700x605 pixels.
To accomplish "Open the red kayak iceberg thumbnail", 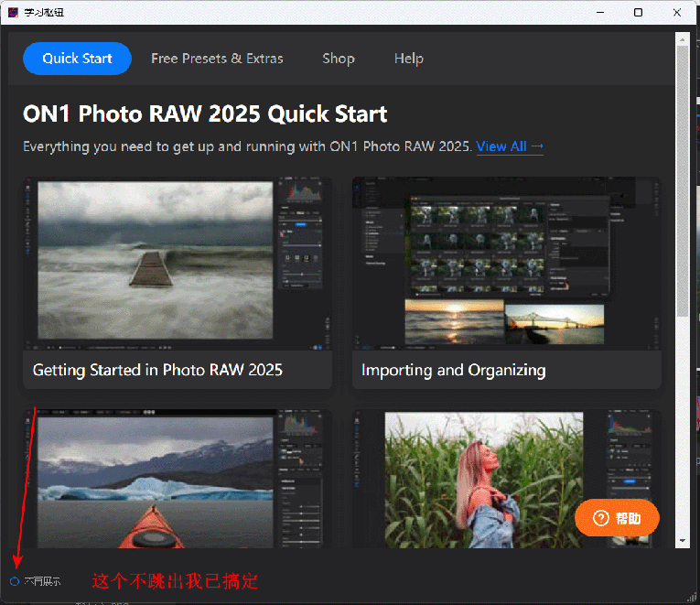I will 177,478.
